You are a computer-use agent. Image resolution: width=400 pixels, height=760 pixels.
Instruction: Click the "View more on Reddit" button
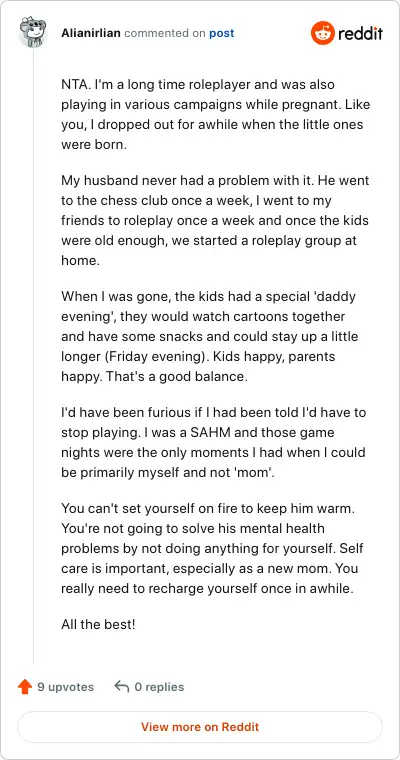200,727
